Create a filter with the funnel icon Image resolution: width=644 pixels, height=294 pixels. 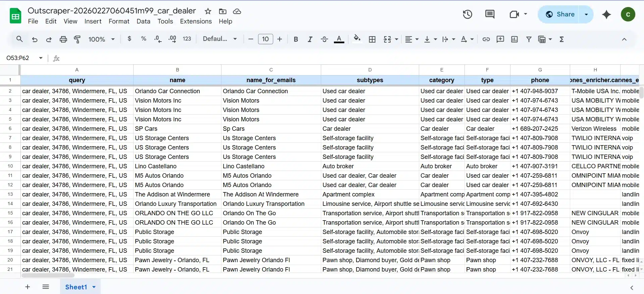point(529,39)
